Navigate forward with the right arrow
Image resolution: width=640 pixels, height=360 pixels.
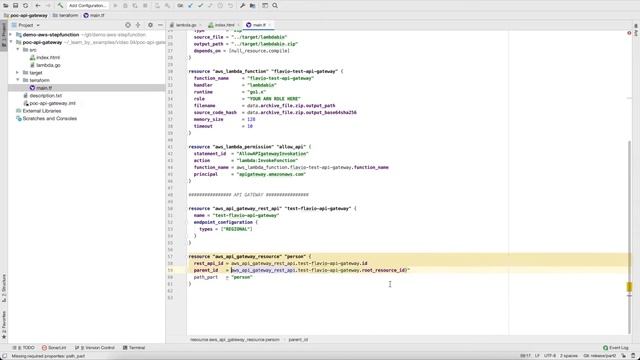tap(48, 5)
